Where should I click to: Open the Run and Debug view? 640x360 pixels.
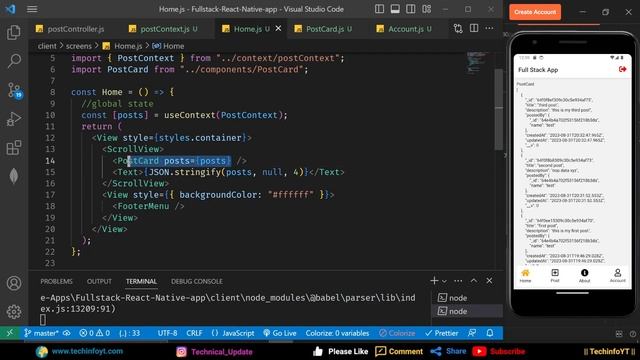[14, 119]
